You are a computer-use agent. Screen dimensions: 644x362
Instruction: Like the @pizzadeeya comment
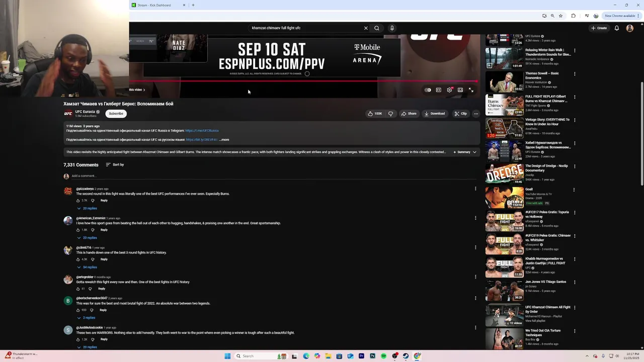(78, 201)
